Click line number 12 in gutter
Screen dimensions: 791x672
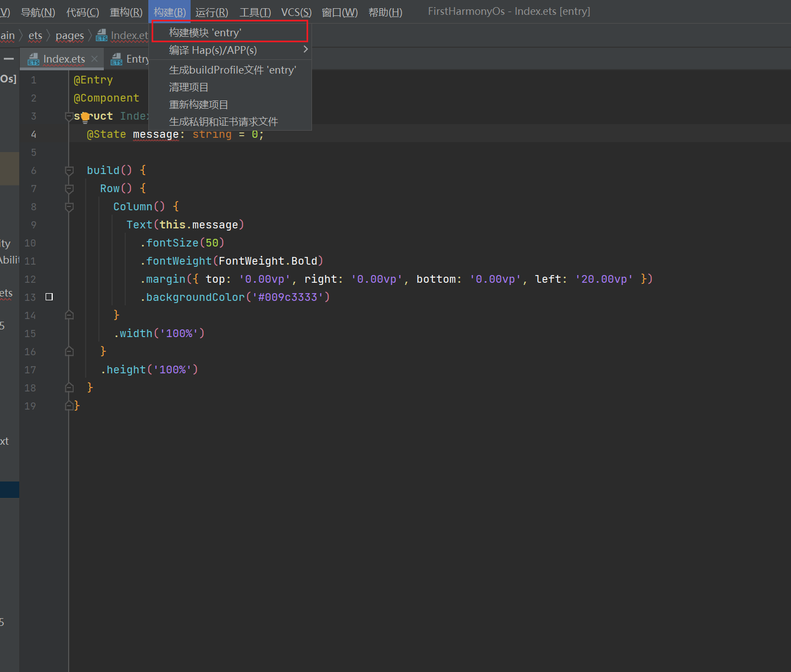(30, 279)
